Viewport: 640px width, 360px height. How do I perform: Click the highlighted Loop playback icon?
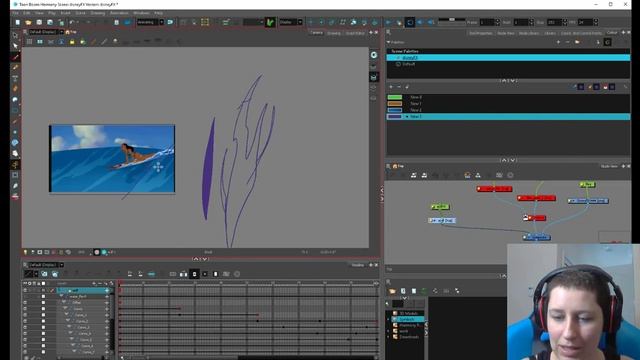(x=410, y=22)
